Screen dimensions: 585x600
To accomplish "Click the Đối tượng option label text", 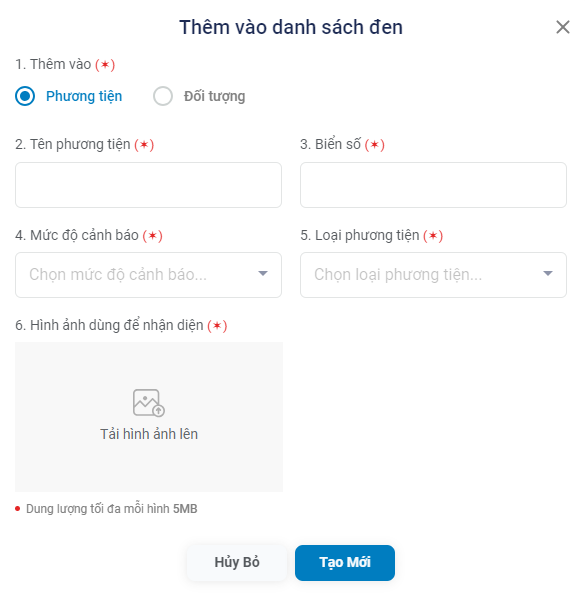I will (x=214, y=96).
